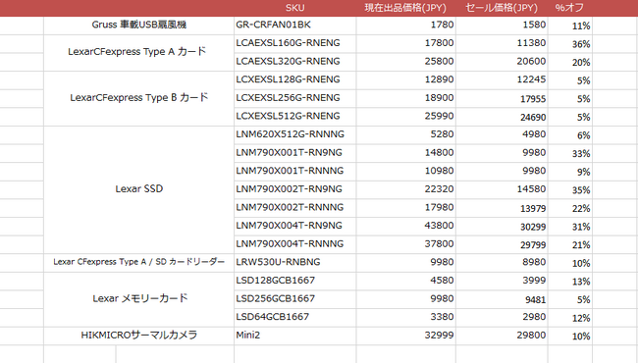
Task: Select the %オフ column header
Action: coord(569,8)
